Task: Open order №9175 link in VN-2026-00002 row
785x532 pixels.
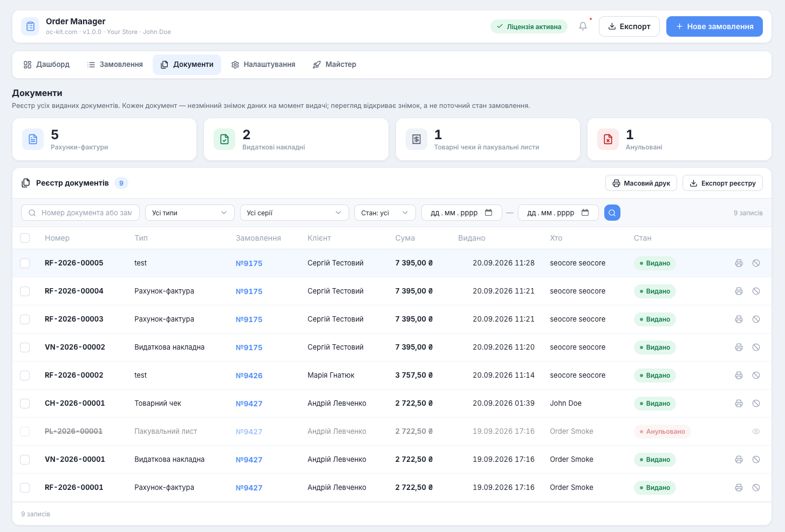Action: 249,347
